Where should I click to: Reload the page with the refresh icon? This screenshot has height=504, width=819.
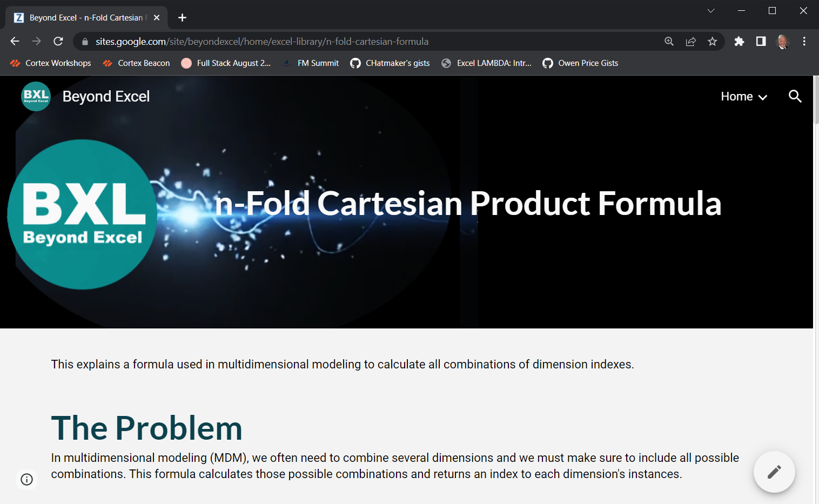click(x=58, y=42)
